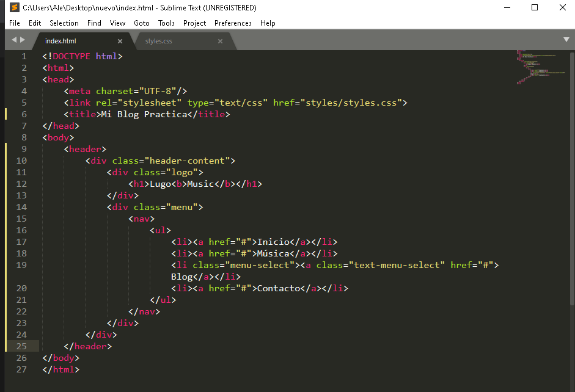Image resolution: width=575 pixels, height=392 pixels.
Task: Click the "stylesheet" rel value
Action: click(x=150, y=103)
